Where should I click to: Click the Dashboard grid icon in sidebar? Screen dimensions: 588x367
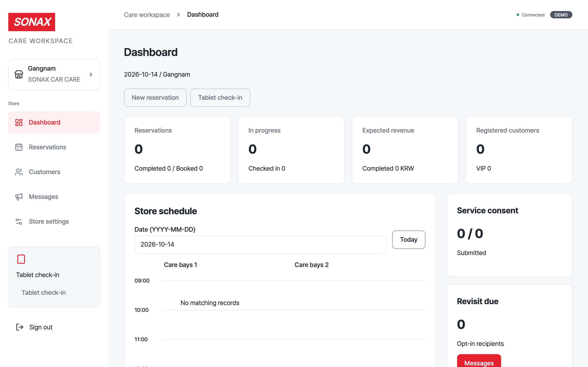pos(19,122)
